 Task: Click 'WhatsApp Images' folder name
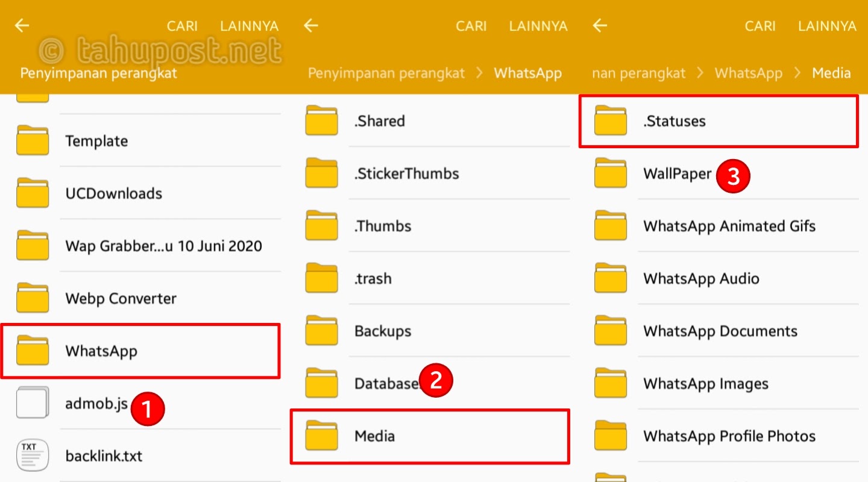[706, 384]
